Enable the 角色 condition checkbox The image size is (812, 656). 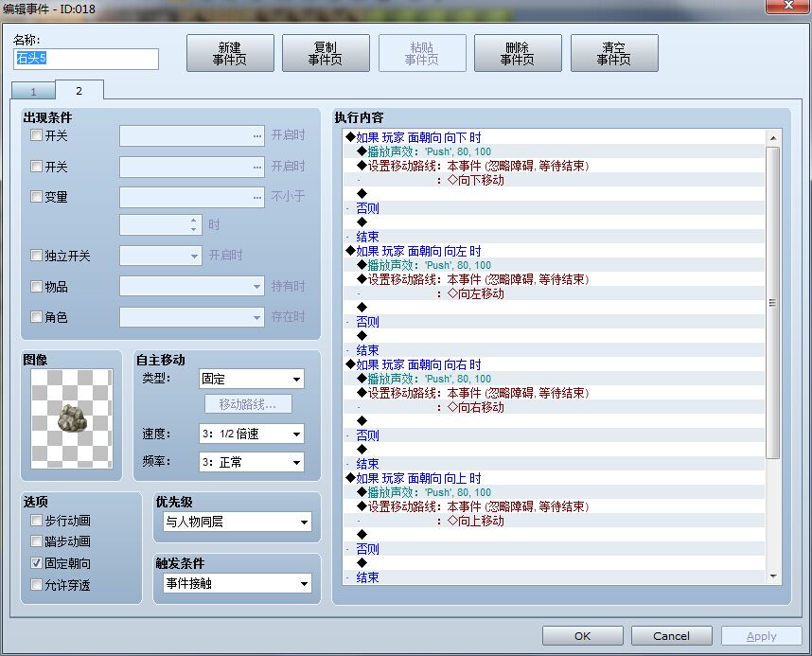36,316
